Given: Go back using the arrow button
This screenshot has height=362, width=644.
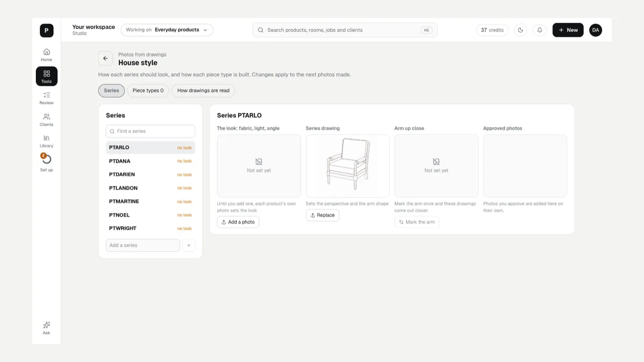Looking at the screenshot, I should (105, 58).
